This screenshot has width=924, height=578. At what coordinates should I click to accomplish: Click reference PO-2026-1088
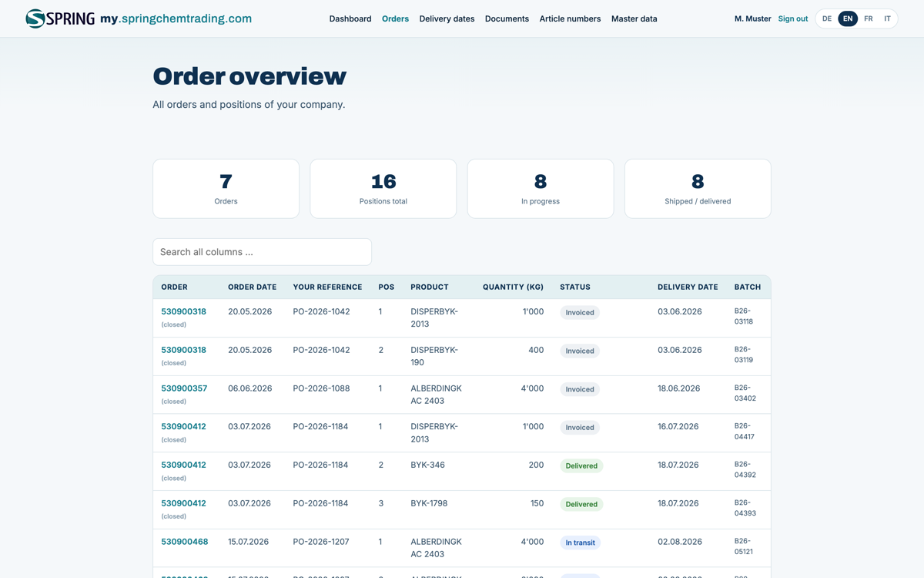[x=321, y=388]
